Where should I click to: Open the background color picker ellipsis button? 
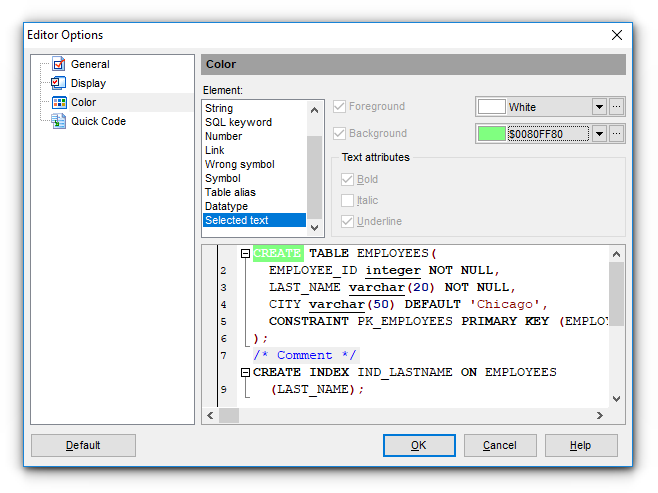pos(617,134)
